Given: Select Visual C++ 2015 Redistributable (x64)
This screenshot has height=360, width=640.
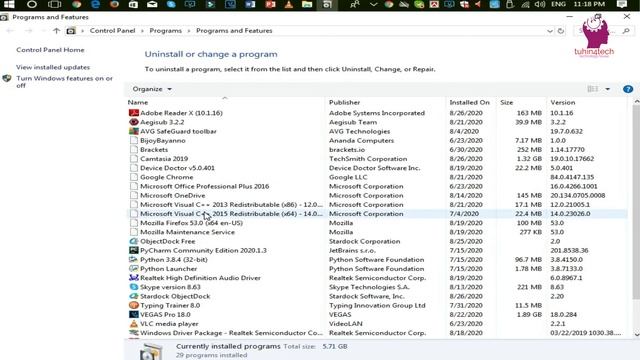Looking at the screenshot, I should [x=378, y=214].
